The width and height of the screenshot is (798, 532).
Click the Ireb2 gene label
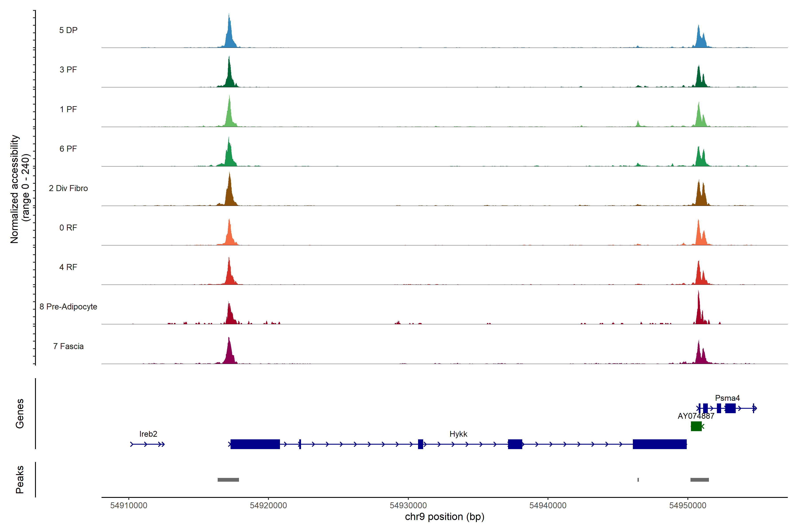coord(148,434)
